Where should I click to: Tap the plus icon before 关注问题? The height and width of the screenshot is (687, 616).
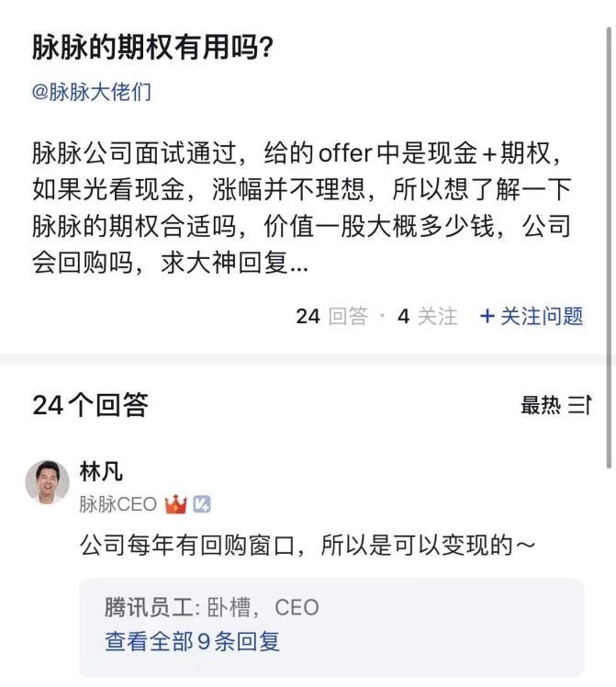tap(487, 317)
